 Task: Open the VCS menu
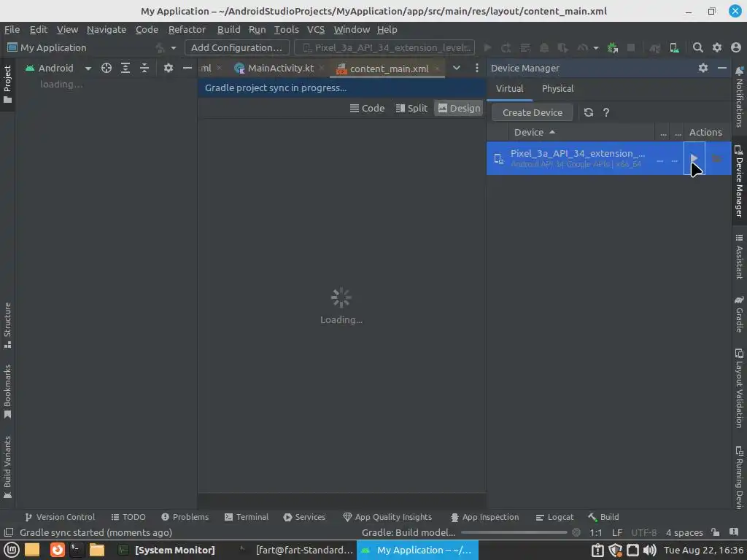coord(316,29)
